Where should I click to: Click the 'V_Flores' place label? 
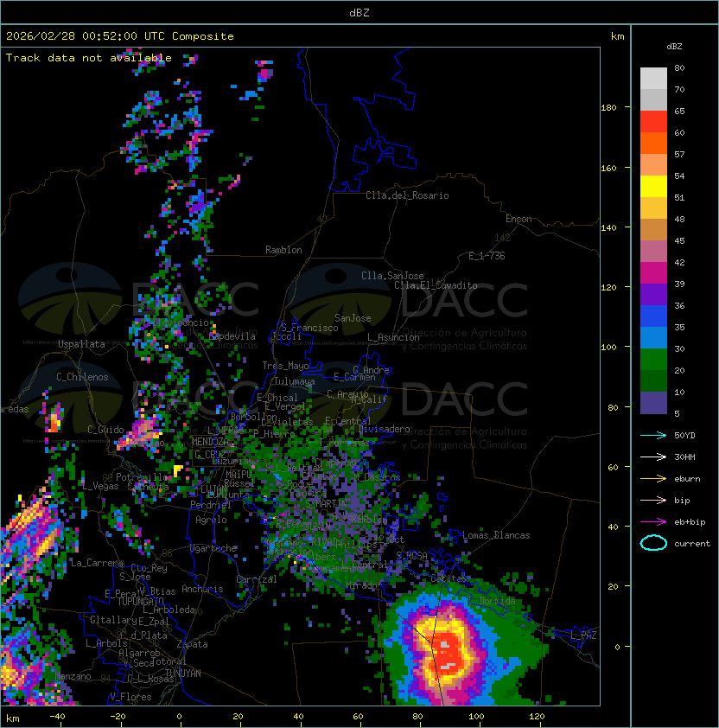click(130, 697)
